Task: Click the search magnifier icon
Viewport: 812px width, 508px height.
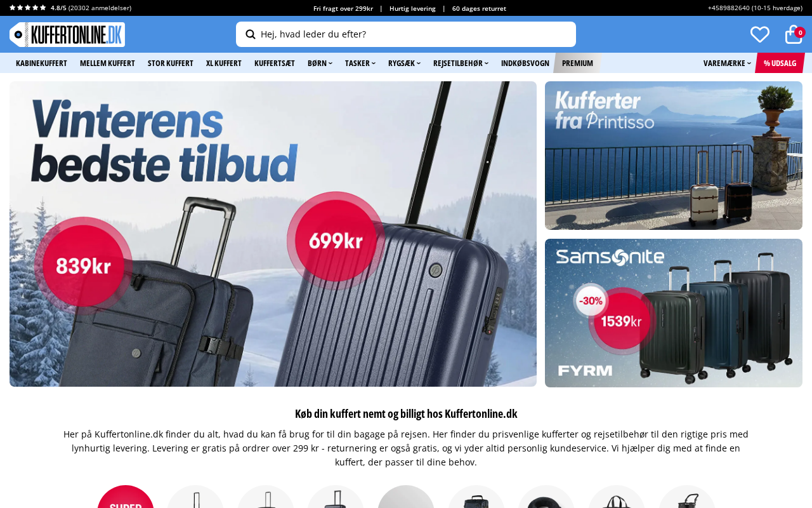Action: coord(251,34)
